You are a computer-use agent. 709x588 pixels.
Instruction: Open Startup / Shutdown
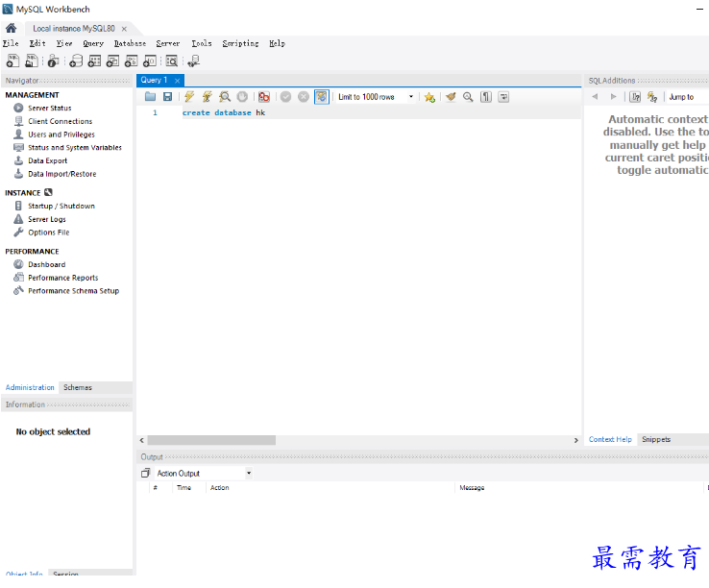pos(61,206)
